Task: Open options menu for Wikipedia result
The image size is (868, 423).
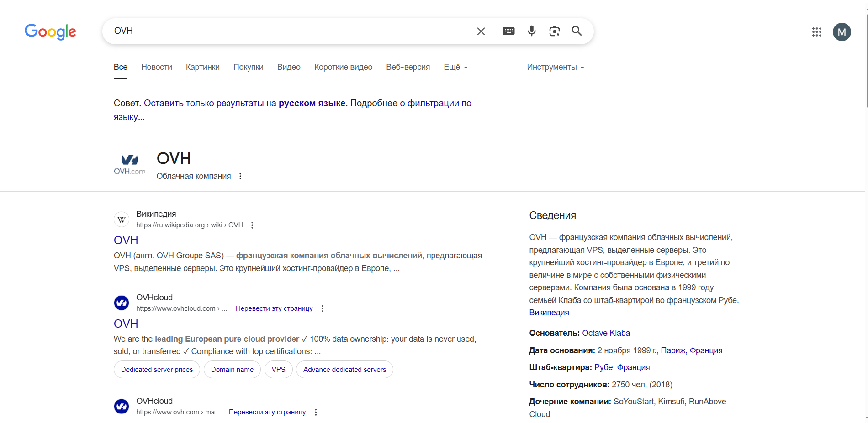Action: coord(252,225)
